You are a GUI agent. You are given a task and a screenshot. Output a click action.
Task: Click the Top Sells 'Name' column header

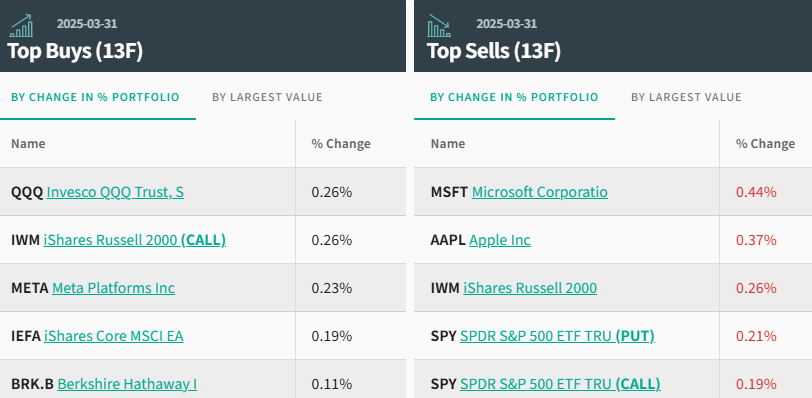tap(447, 143)
